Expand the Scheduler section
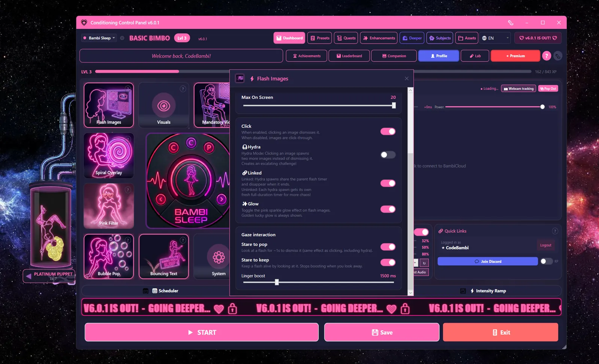 pos(161,291)
